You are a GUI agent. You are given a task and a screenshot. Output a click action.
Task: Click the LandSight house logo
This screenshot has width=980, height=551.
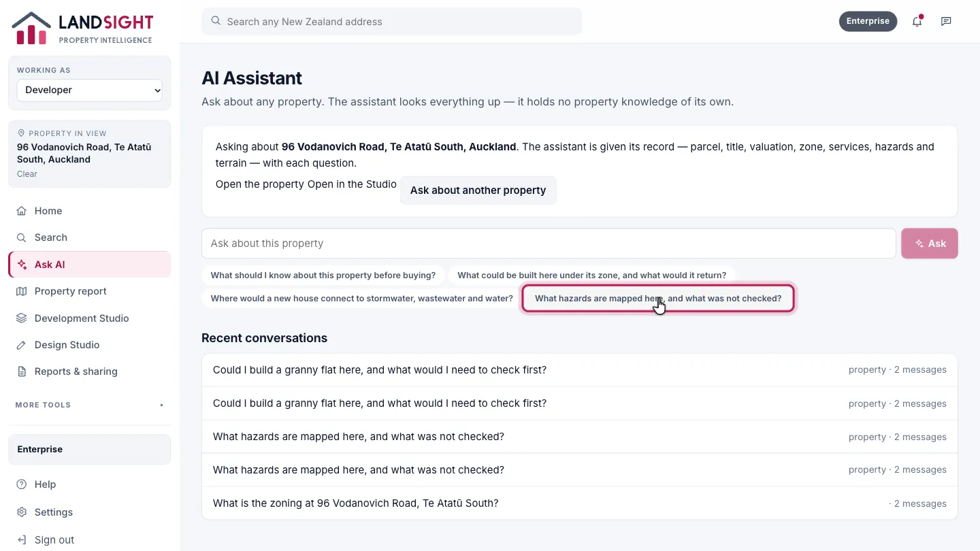tap(31, 29)
